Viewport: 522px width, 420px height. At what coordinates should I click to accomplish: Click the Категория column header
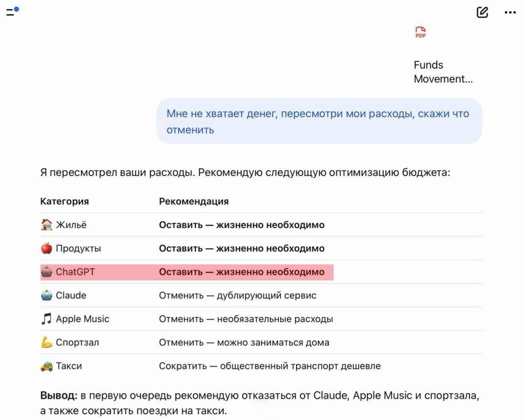coord(65,201)
